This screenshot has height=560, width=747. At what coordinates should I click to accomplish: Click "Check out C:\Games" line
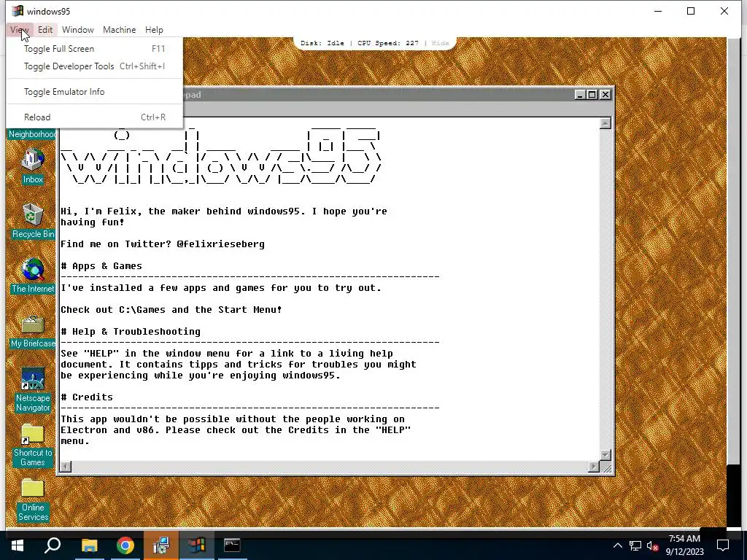pyautogui.click(x=171, y=309)
